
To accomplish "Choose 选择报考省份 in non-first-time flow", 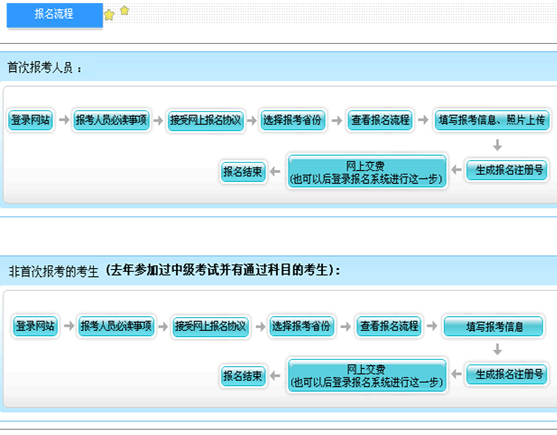I will pyautogui.click(x=301, y=326).
